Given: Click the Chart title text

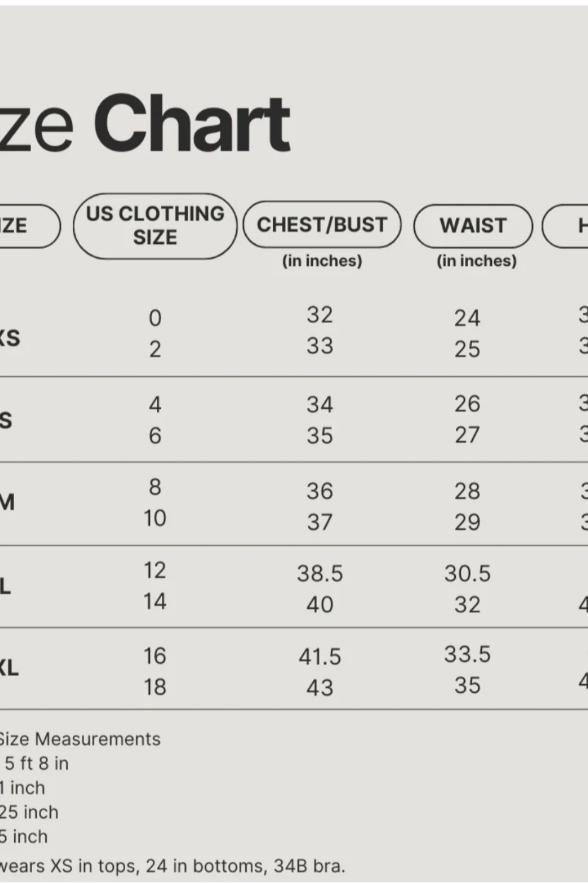Looking at the screenshot, I should pos(192,124).
